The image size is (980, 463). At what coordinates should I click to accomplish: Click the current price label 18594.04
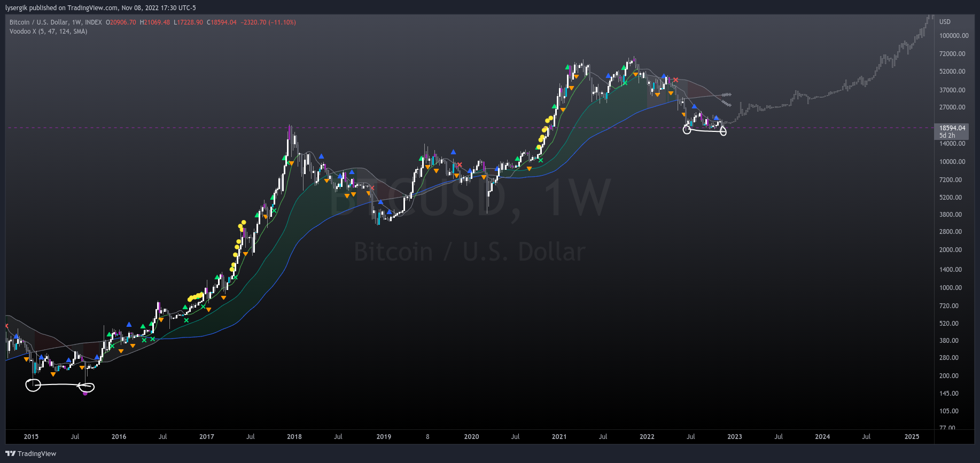pyautogui.click(x=952, y=128)
